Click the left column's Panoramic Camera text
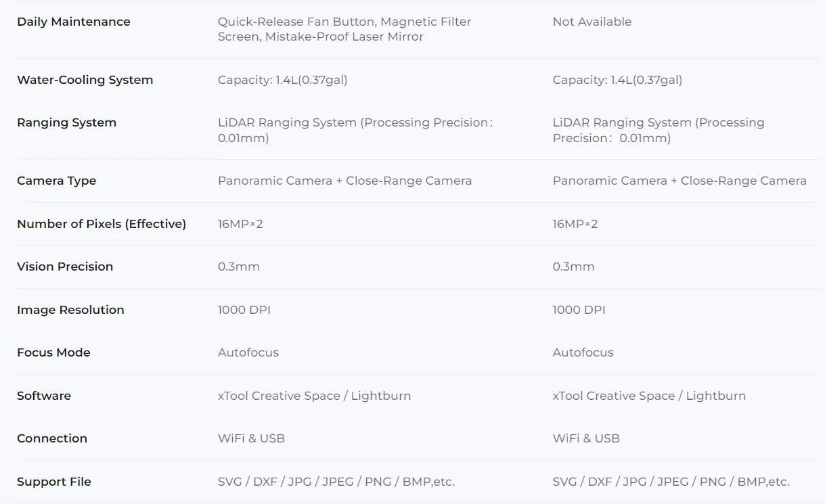The image size is (825, 504). [275, 181]
